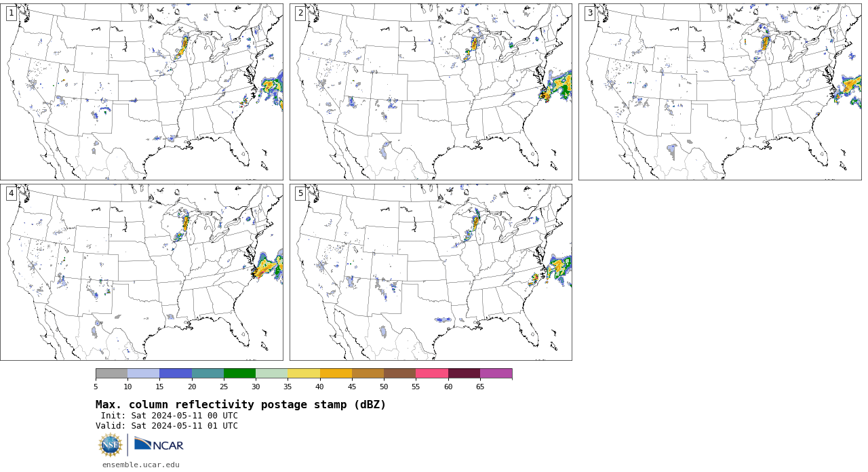Screen dimensions: 868x472
Task: Select the green 25-30 dBZ swatch
Action: point(239,374)
